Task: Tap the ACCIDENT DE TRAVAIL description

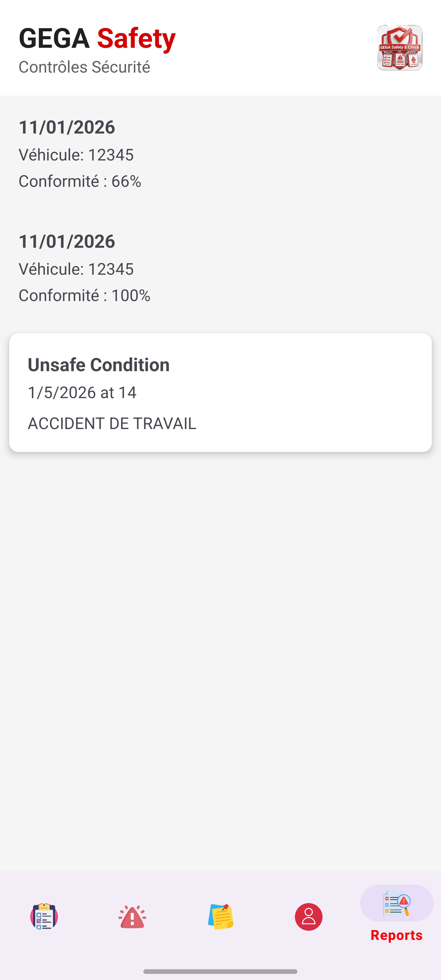Action: (x=112, y=424)
